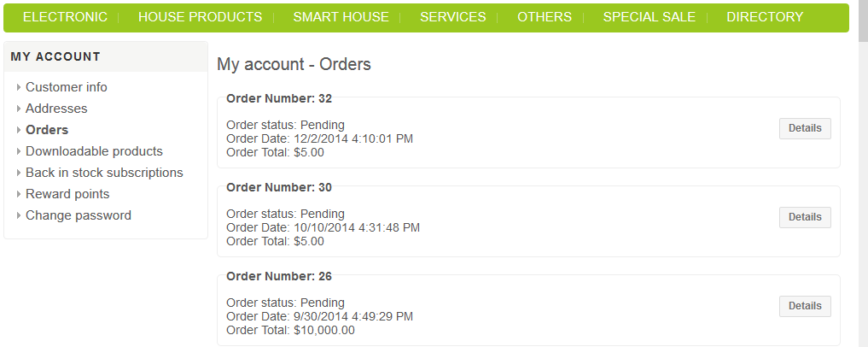View Details for order number 30
This screenshot has height=347, width=868.
[x=804, y=217]
